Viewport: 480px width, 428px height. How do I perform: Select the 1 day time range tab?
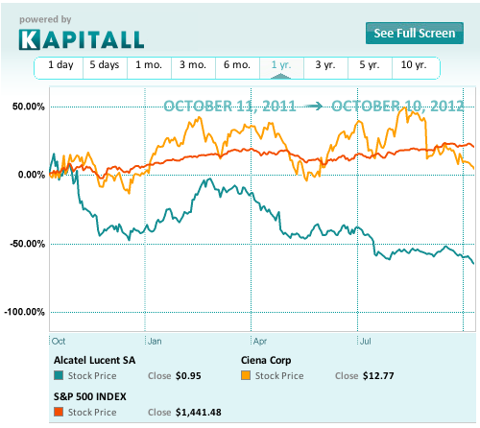click(60, 68)
